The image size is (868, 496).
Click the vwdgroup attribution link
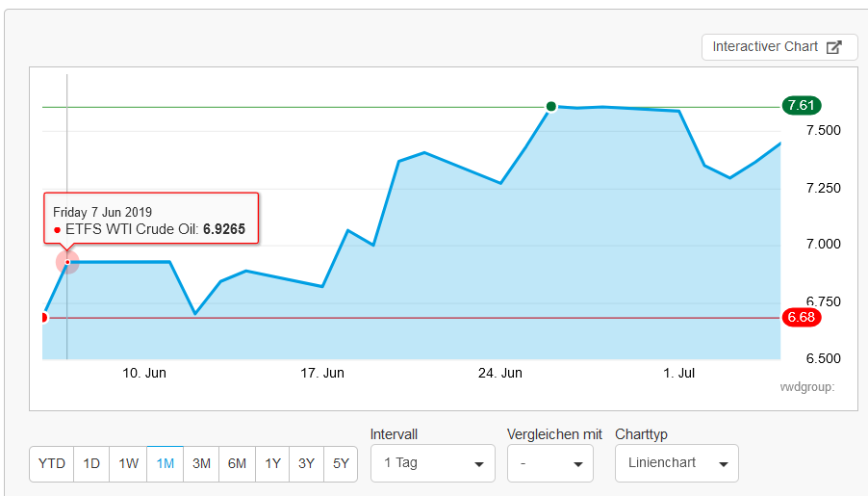(806, 387)
